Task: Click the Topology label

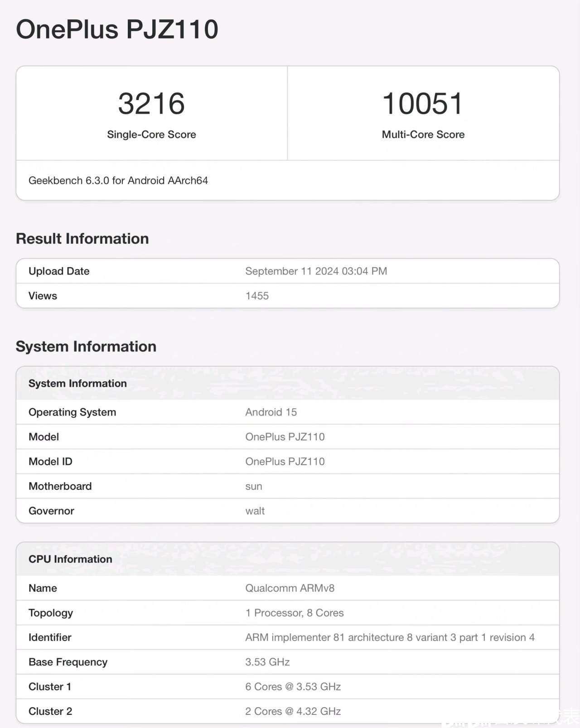Action: (51, 613)
